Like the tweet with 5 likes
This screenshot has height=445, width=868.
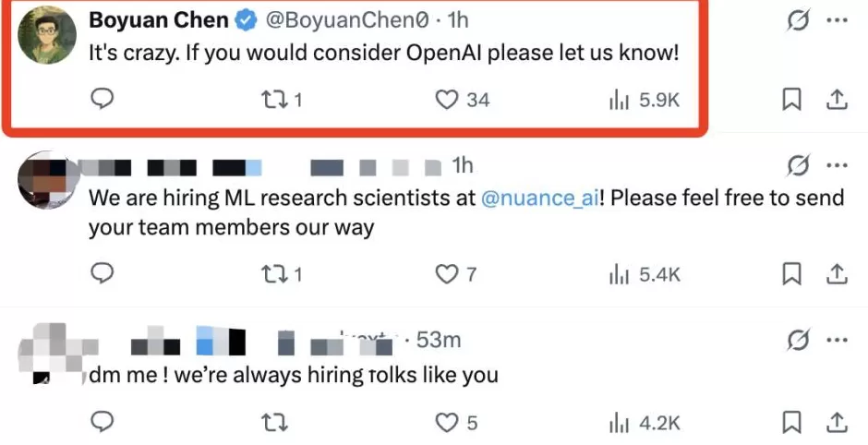pyautogui.click(x=448, y=423)
